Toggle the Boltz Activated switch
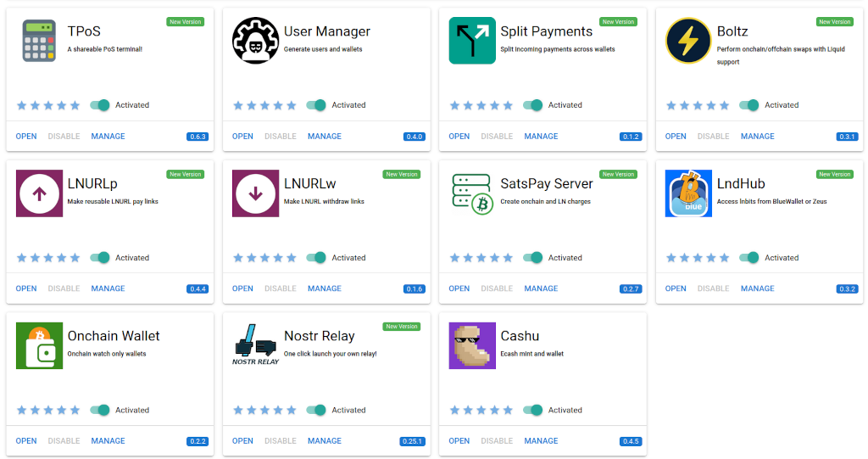The height and width of the screenshot is (459, 868). coord(749,104)
